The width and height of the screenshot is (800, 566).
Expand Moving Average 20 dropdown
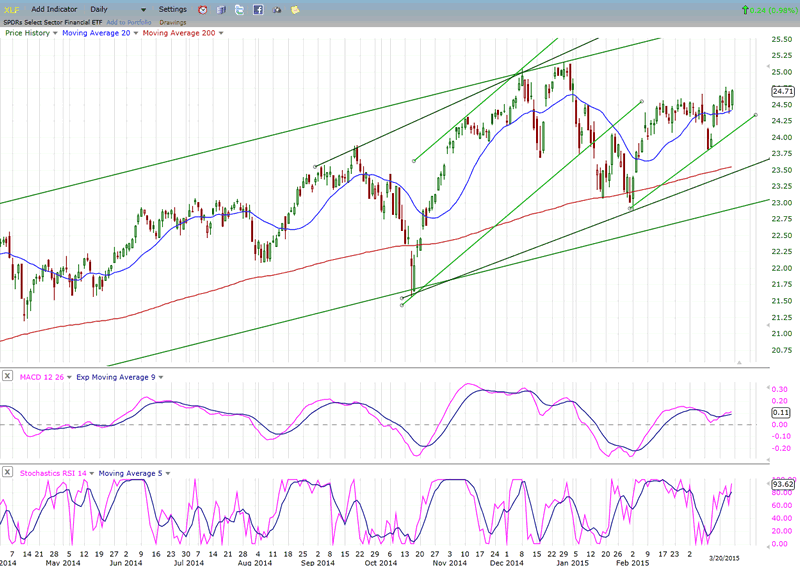click(136, 33)
